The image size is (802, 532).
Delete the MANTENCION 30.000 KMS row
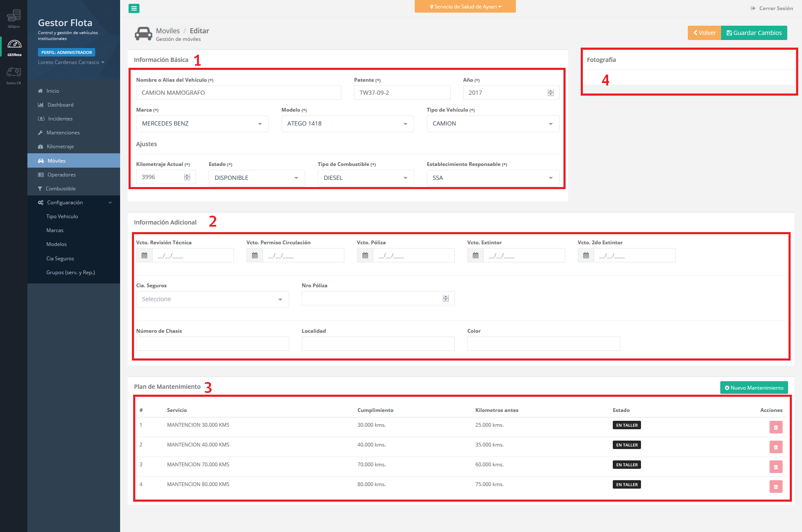(775, 427)
